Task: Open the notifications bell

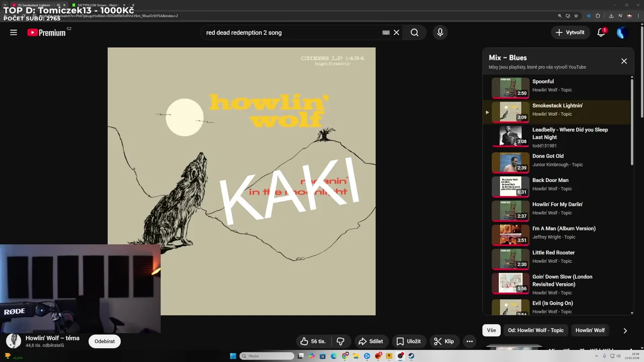Action: [601, 33]
